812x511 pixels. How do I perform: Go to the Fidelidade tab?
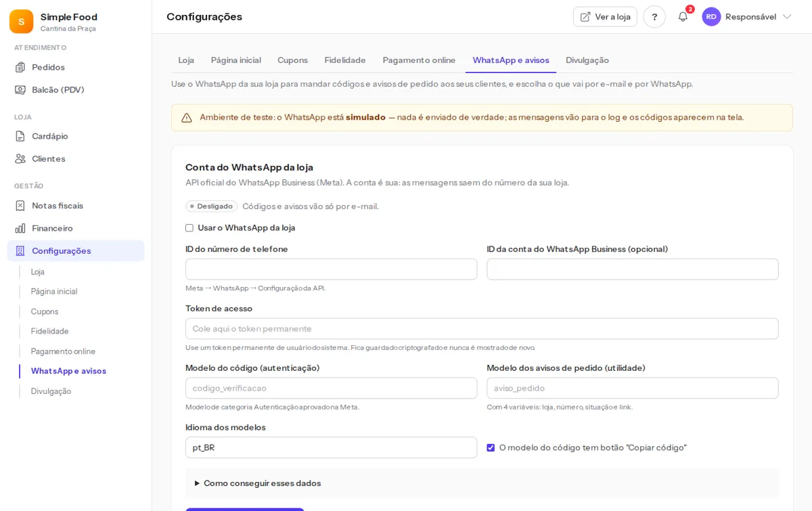point(345,60)
